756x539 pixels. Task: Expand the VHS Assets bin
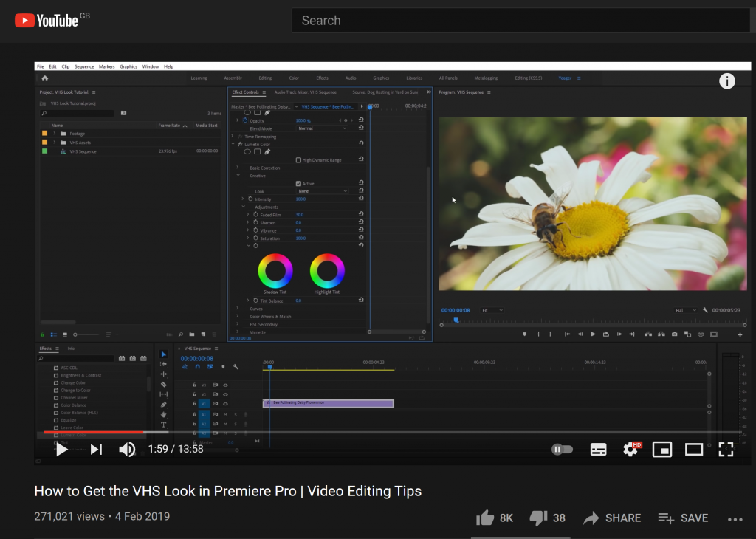coord(55,143)
